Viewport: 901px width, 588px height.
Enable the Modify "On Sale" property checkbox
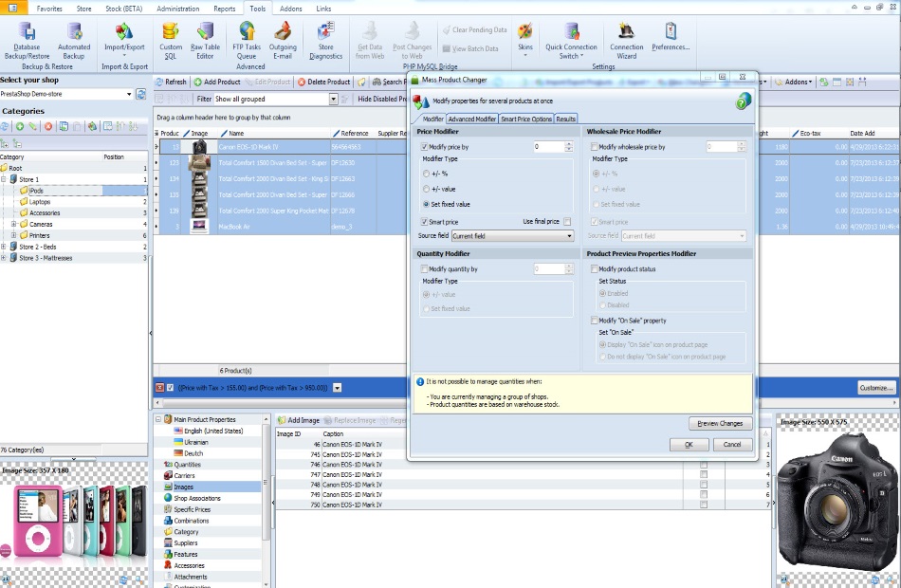[594, 321]
